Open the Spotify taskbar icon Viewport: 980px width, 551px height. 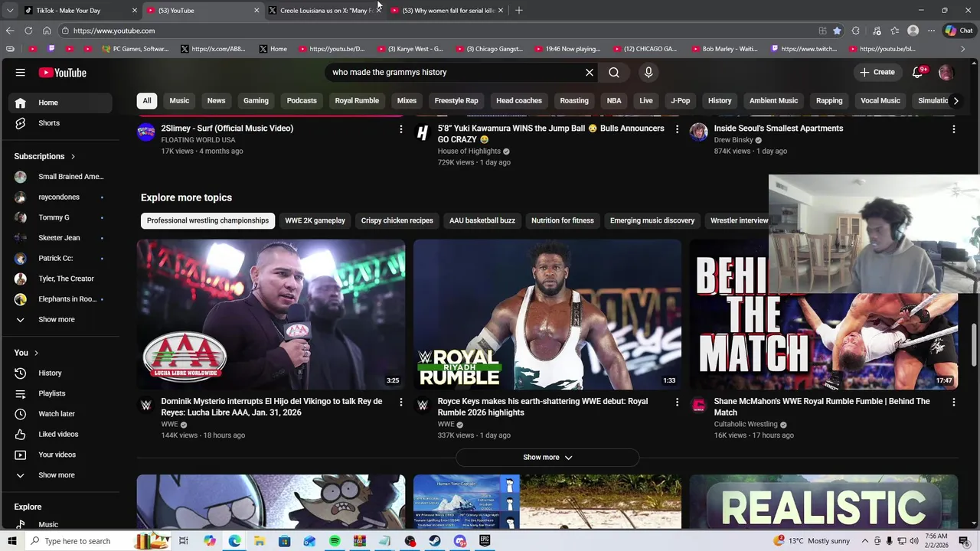tap(335, 541)
